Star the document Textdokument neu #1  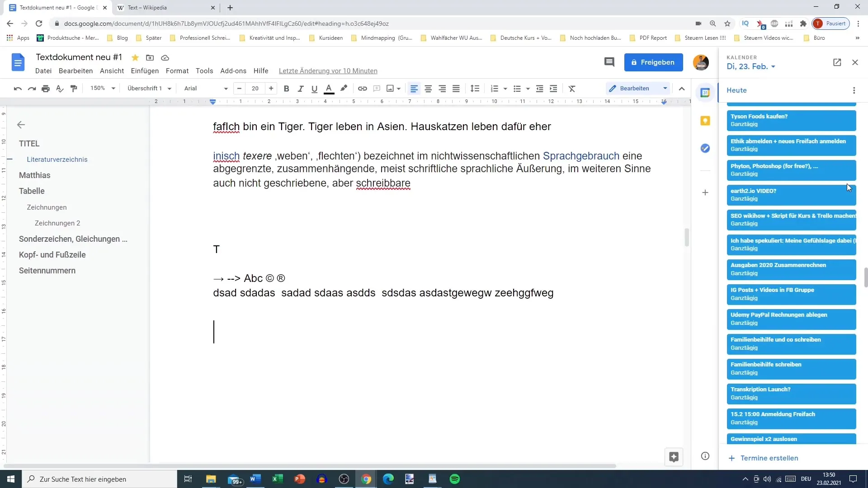(x=135, y=57)
